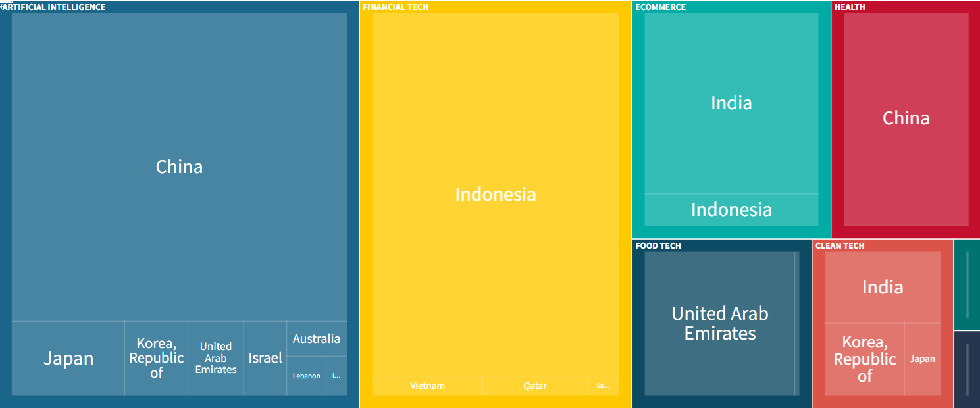Screen dimensions: 980x408
Task: Click the Australia tile
Action: (x=317, y=339)
